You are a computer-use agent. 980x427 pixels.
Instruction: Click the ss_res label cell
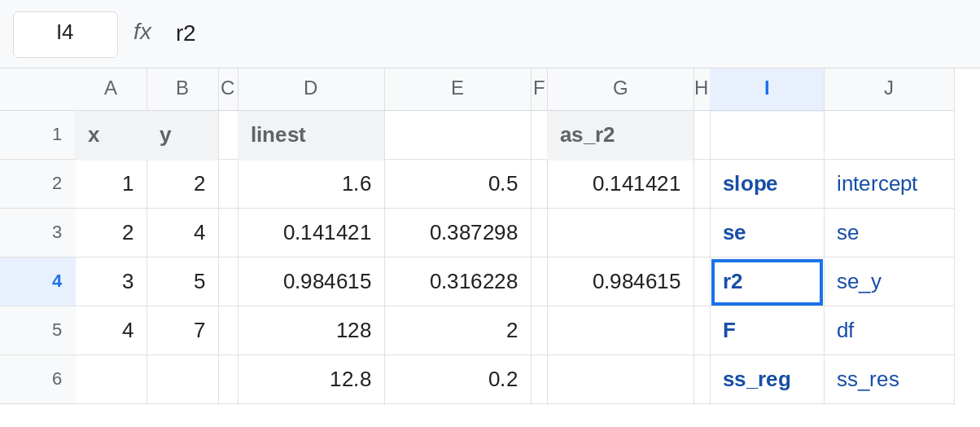pos(889,379)
